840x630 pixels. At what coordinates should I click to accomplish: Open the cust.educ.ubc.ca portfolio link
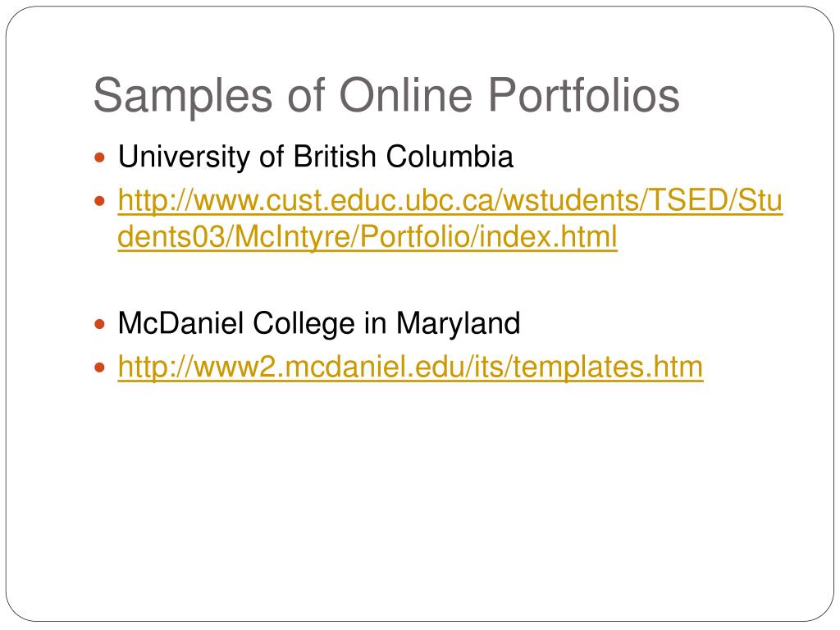450,218
